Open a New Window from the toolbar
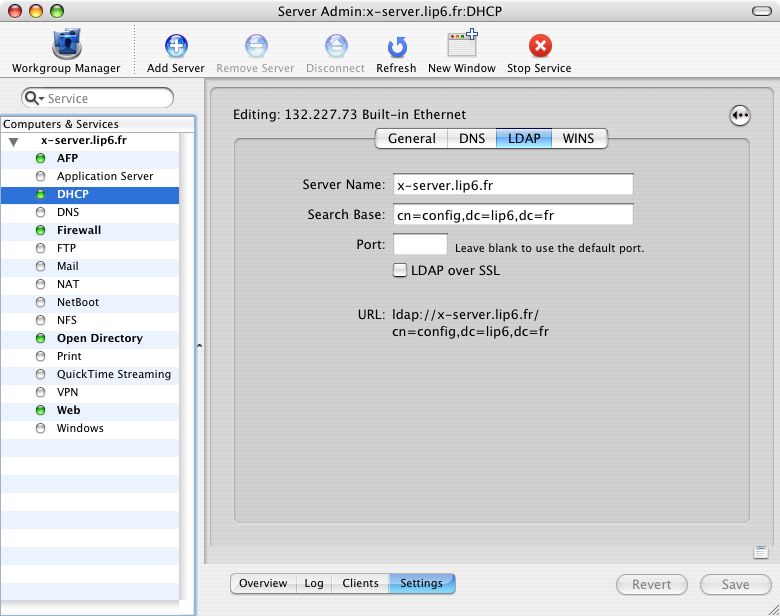Screen dimensions: 780x616 click(x=461, y=47)
